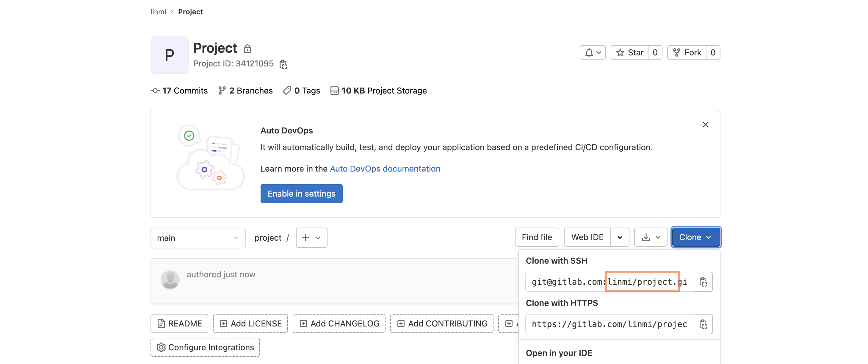Screen dimensions: 868x364
Task: Click the Find file button
Action: 537,237
